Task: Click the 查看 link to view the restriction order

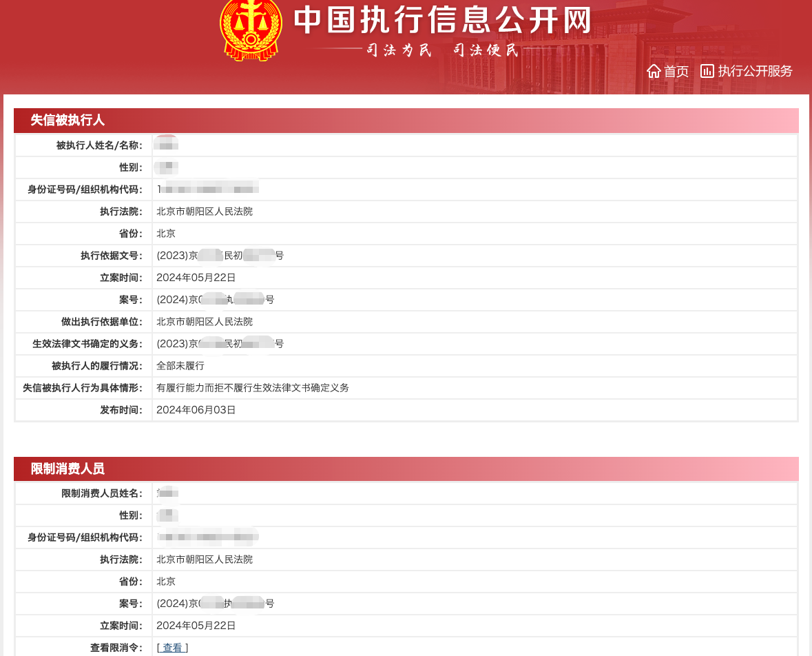Action: pyautogui.click(x=171, y=647)
